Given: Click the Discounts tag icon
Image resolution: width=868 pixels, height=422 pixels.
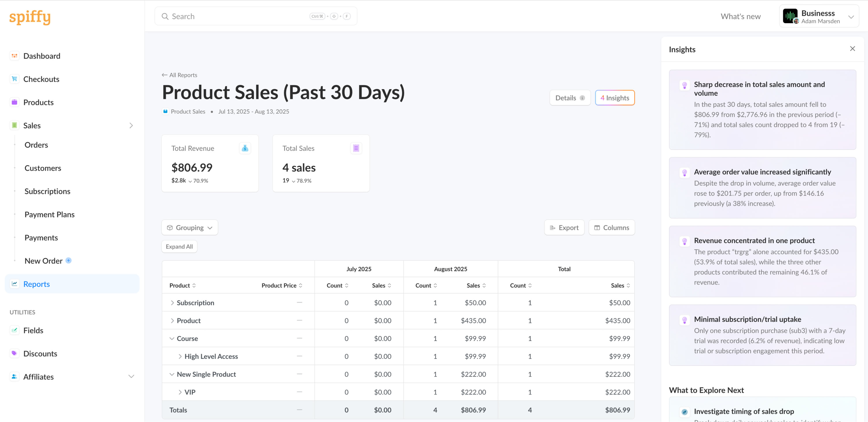Looking at the screenshot, I should 14,353.
